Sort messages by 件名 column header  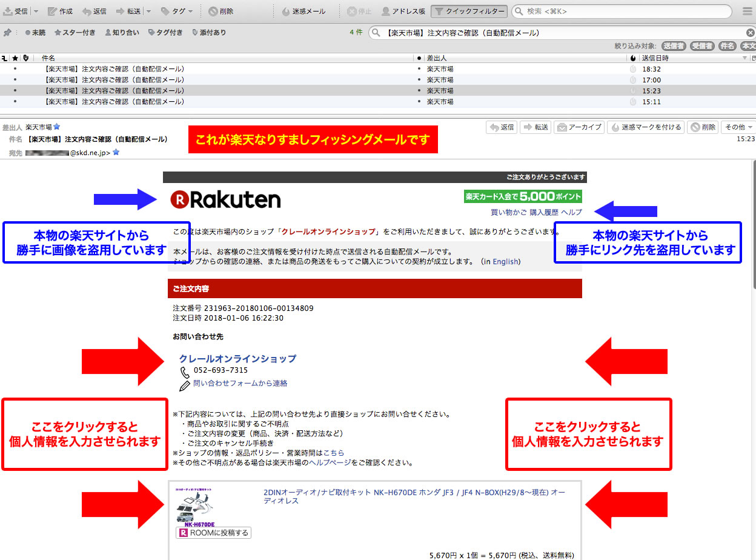(224, 58)
